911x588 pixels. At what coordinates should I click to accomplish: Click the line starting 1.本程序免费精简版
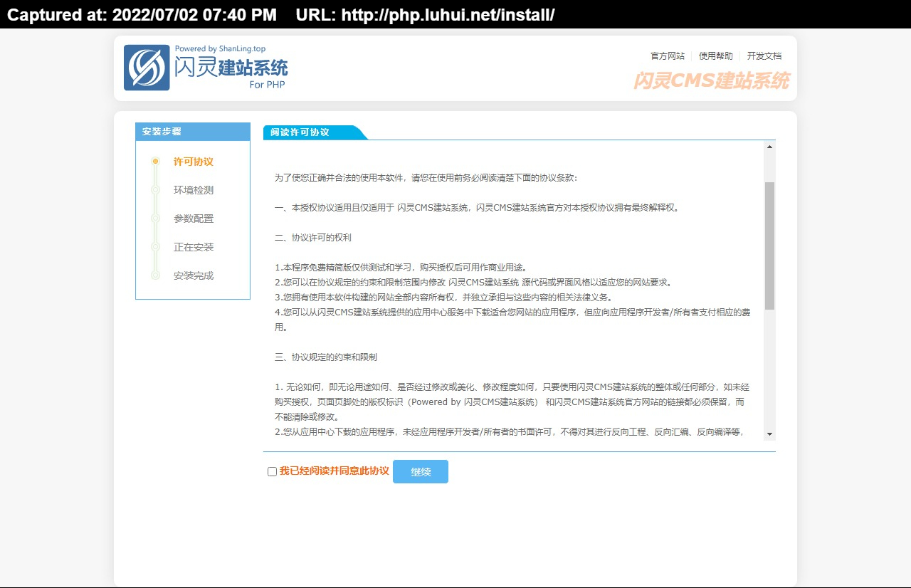pos(401,268)
